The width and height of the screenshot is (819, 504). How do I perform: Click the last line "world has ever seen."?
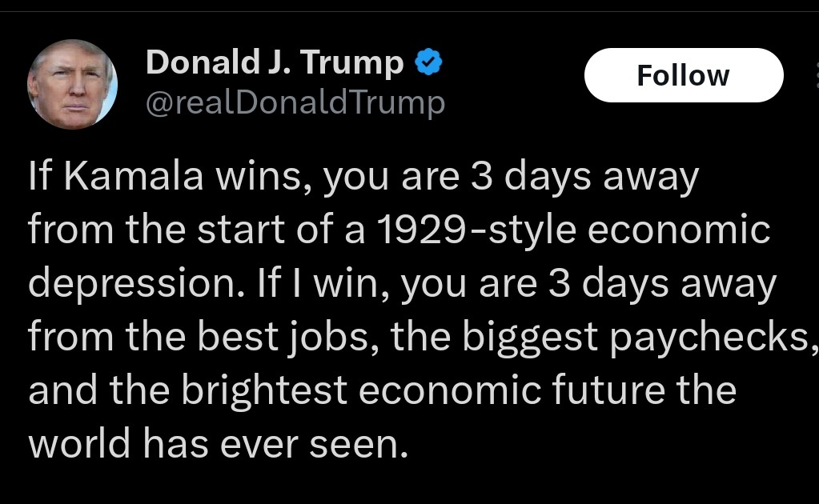click(218, 442)
